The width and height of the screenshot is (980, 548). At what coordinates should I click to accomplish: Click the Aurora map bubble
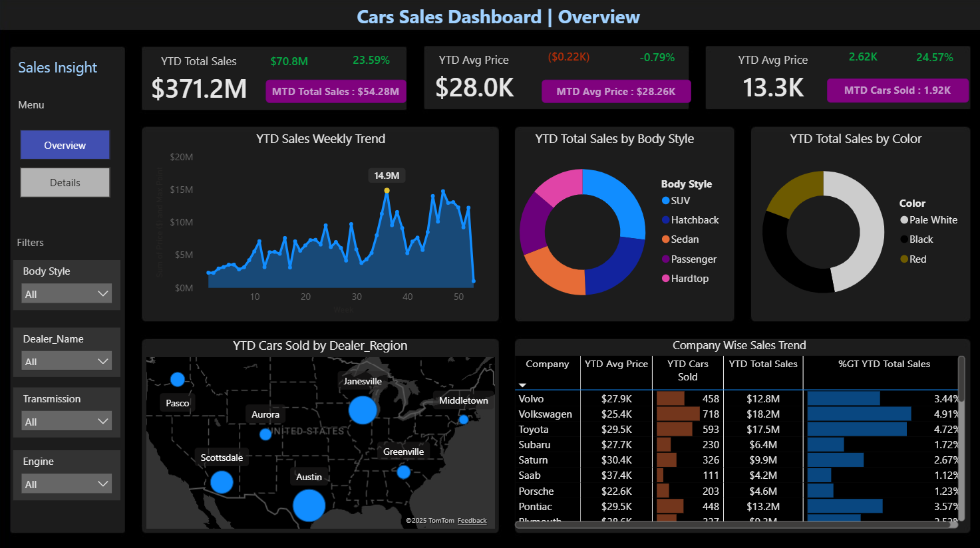265,434
